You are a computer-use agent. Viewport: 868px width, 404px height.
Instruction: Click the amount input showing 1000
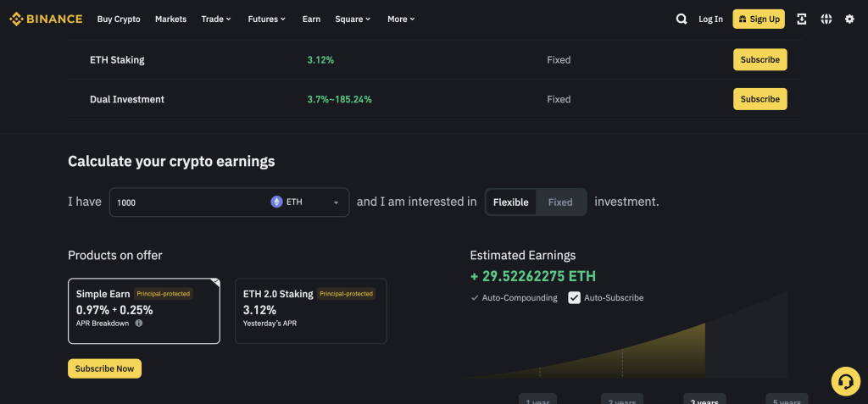point(188,202)
